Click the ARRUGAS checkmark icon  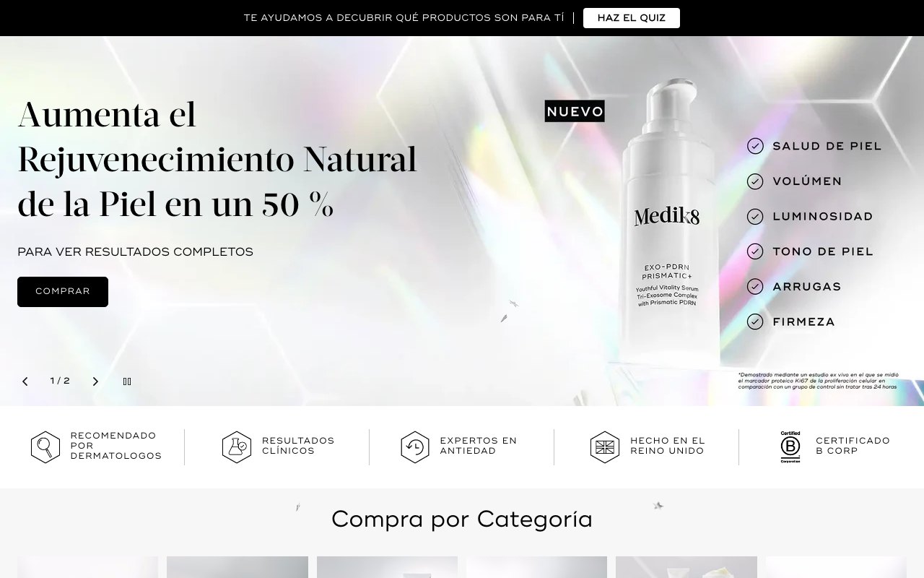click(755, 287)
